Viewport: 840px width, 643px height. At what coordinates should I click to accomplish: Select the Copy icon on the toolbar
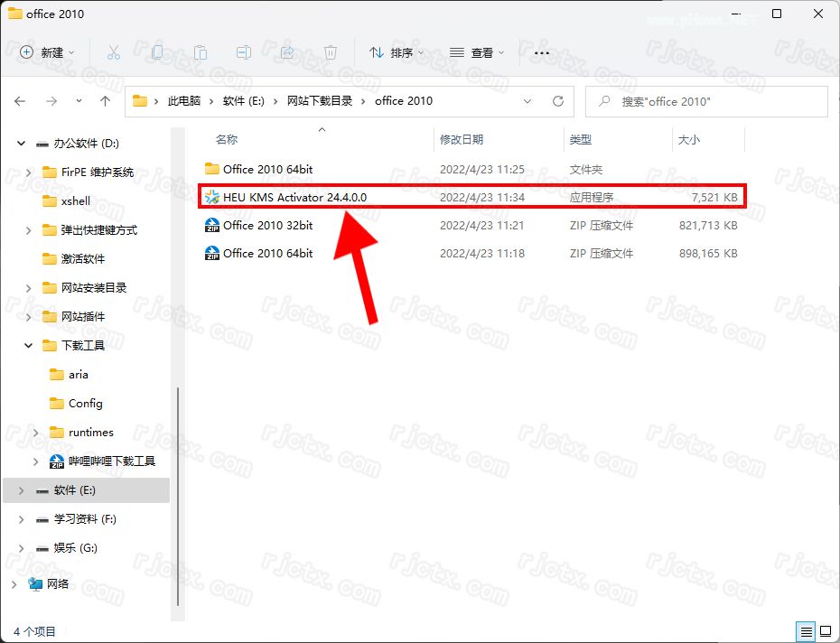(157, 53)
